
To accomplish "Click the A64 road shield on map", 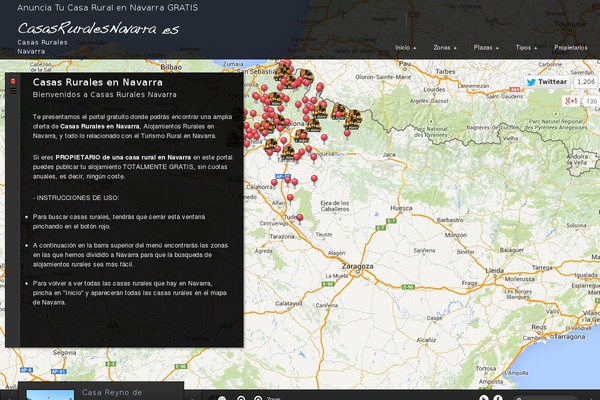I will 515,90.
